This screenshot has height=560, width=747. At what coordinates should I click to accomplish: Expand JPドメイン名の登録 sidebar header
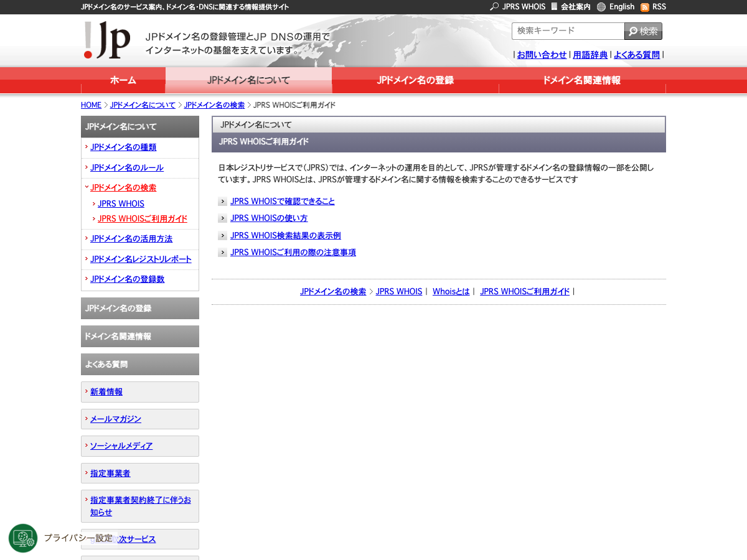coord(140,309)
